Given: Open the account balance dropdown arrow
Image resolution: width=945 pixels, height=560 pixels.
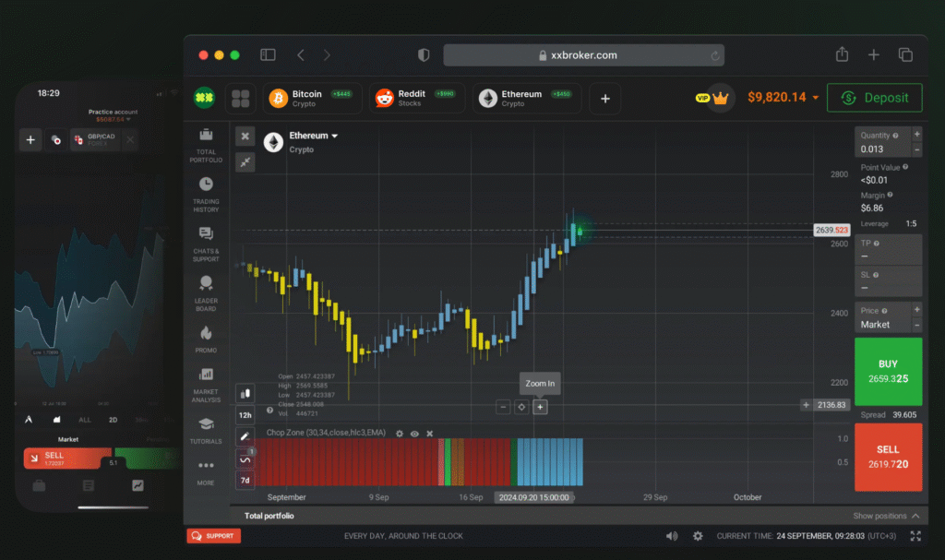Looking at the screenshot, I should click(816, 98).
